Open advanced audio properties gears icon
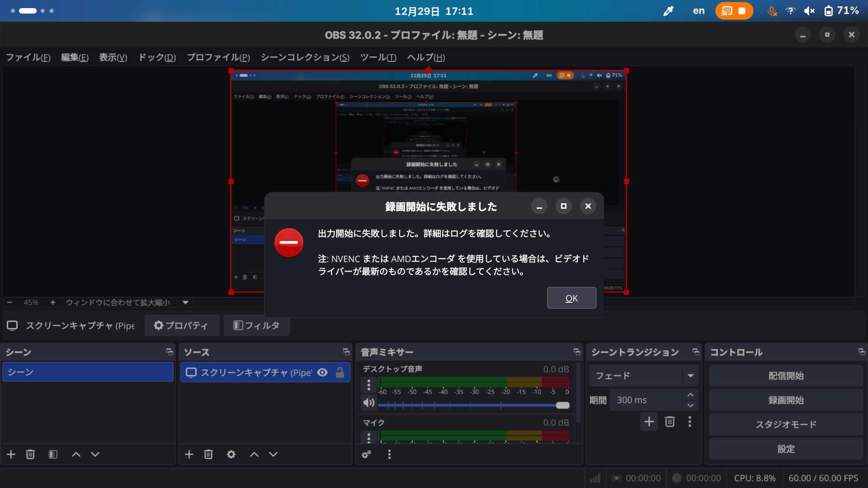This screenshot has width=868, height=488. (366, 454)
